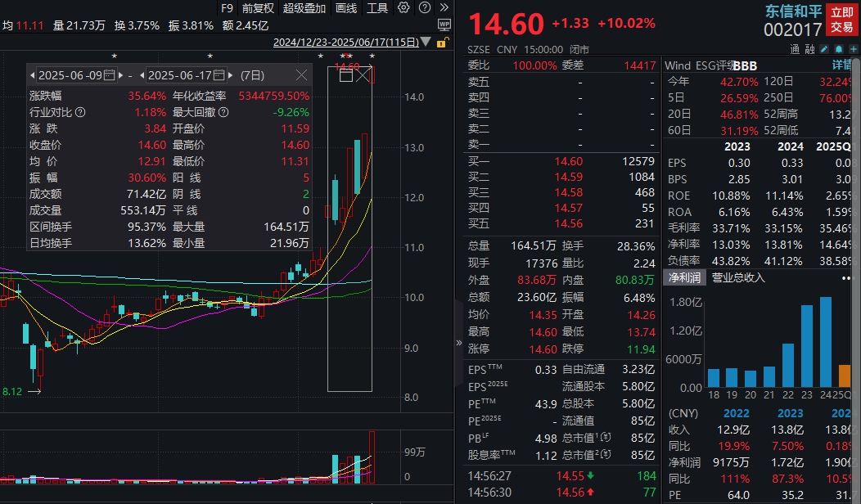861x504 pixels.
Task: Open help via the question mark icon
Action: (x=425, y=7)
